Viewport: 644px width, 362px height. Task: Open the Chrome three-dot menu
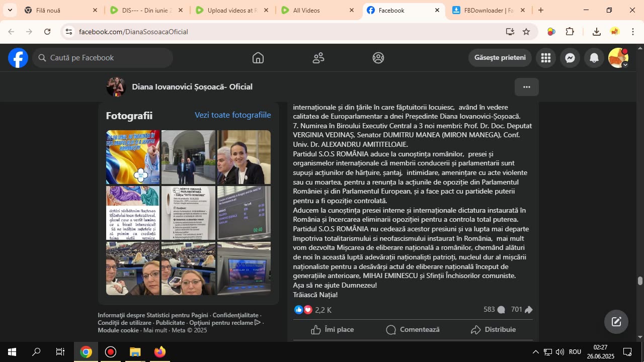point(633,32)
